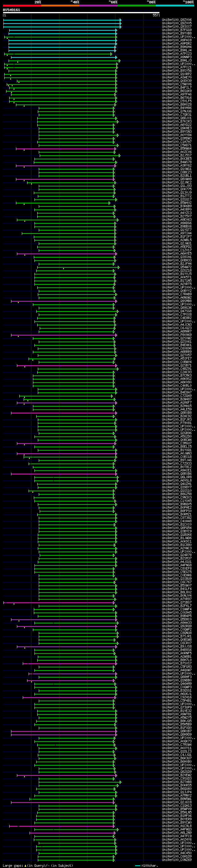Screen dimensions: 197x868
Task: Click the UniRef100_C7RAB9 entry
Action: (x=177, y=294)
